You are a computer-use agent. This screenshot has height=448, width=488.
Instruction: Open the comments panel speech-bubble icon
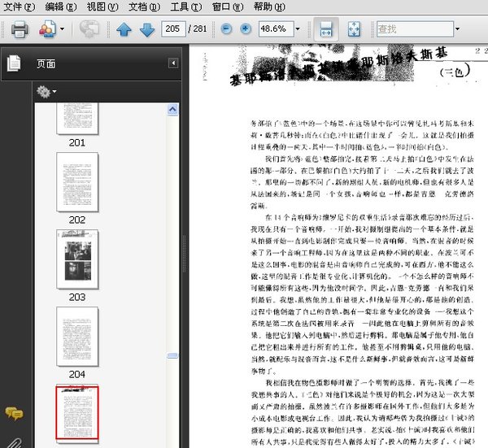click(x=14, y=413)
